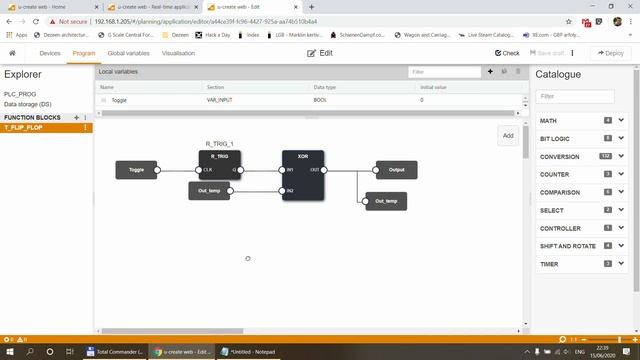This screenshot has height=360, width=640.
Task: Switch to u-create web Real-time browser tab
Action: point(152,7)
